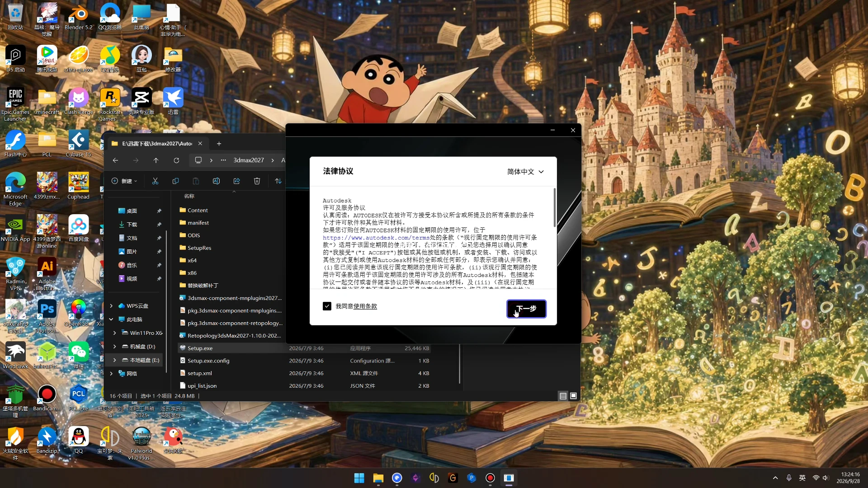Click the copy icon in Explorer toolbar
This screenshot has height=488, width=868.
click(175, 181)
